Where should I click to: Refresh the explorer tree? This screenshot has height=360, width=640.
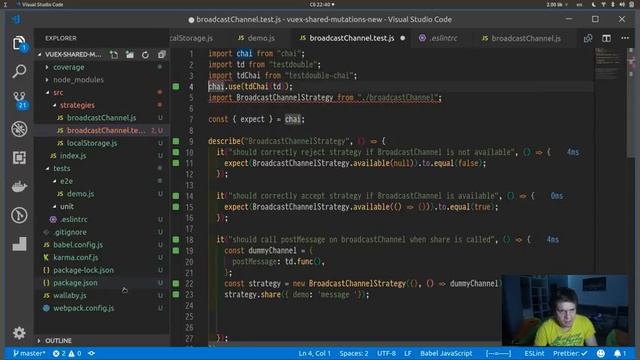[145, 55]
